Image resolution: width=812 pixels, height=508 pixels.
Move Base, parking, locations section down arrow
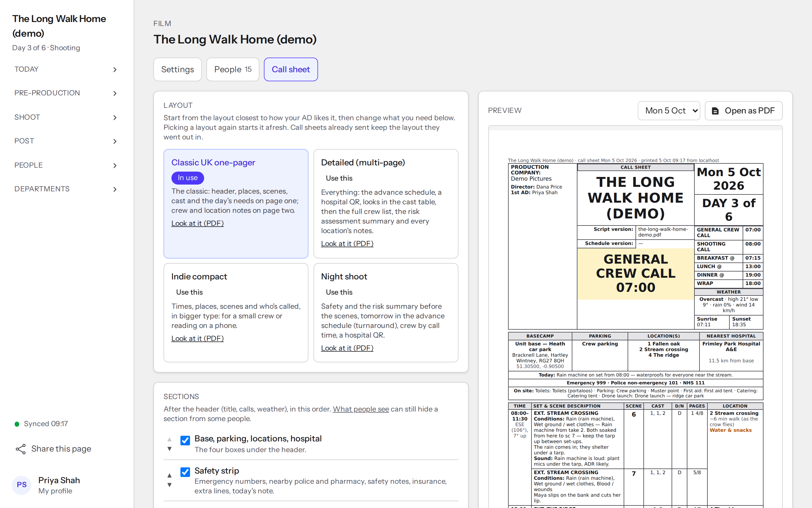click(x=169, y=449)
